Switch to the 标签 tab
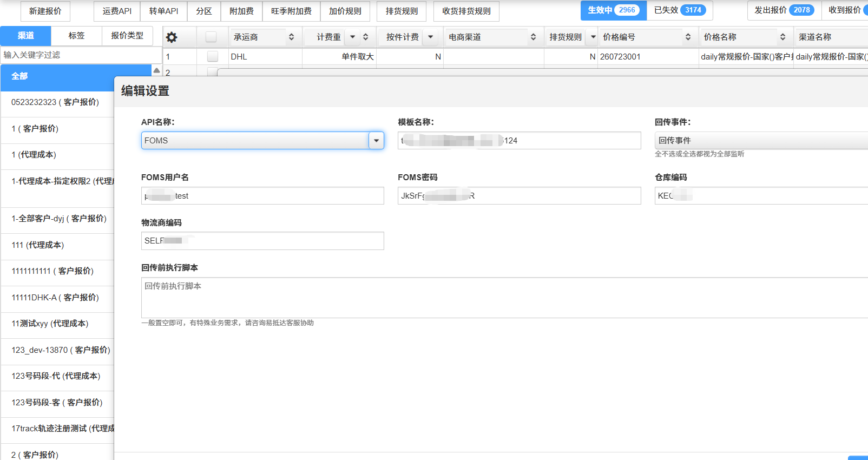Viewport: 868px width, 460px height. [x=76, y=36]
